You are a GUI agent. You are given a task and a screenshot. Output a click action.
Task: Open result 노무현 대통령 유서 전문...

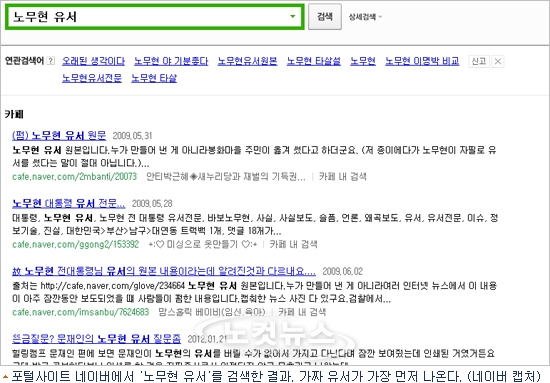pyautogui.click(x=68, y=203)
